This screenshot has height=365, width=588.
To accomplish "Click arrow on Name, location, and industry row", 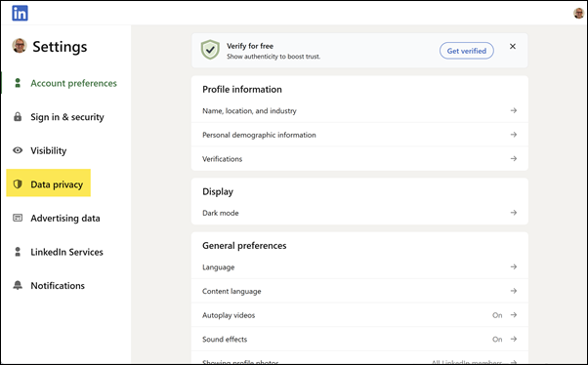I will coord(514,110).
